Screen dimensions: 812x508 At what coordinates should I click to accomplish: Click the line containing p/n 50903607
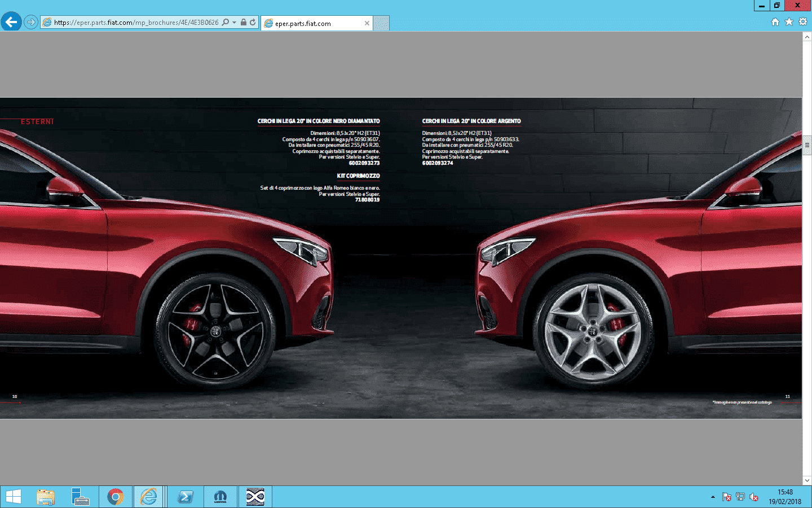point(331,139)
